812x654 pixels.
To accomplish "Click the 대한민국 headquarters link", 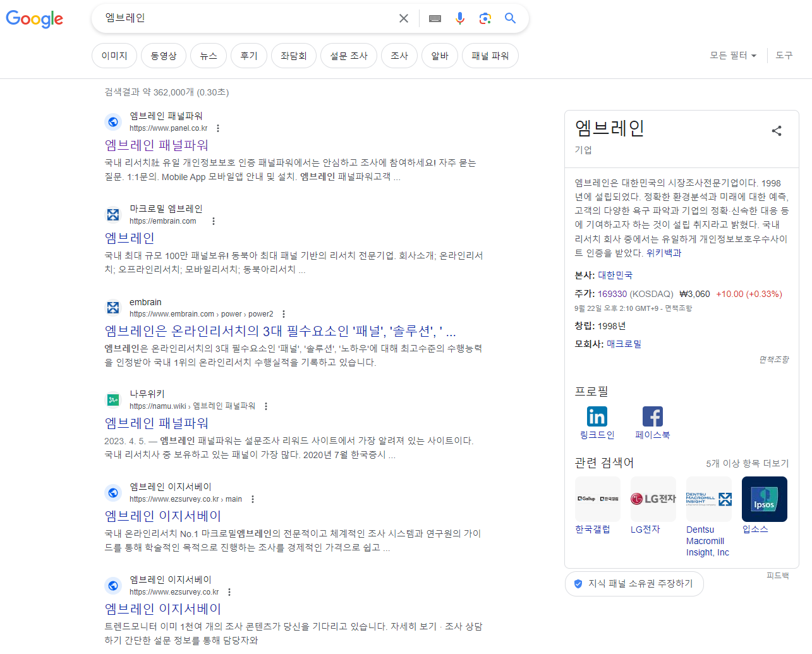I will pyautogui.click(x=615, y=276).
